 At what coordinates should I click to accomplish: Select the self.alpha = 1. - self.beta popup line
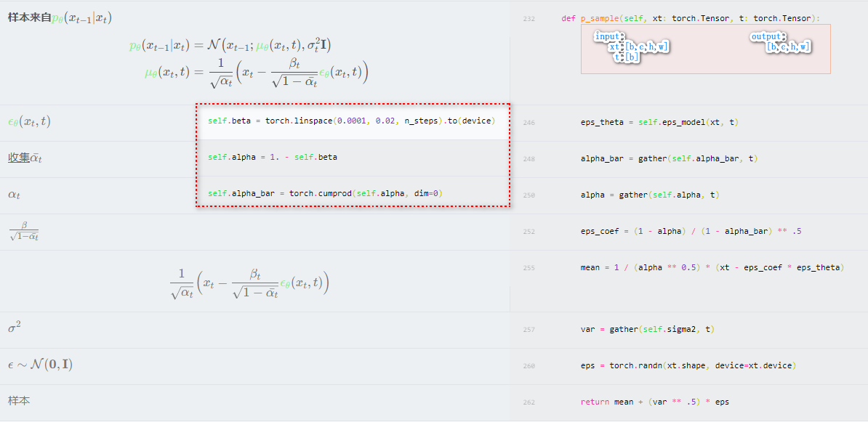coord(273,157)
